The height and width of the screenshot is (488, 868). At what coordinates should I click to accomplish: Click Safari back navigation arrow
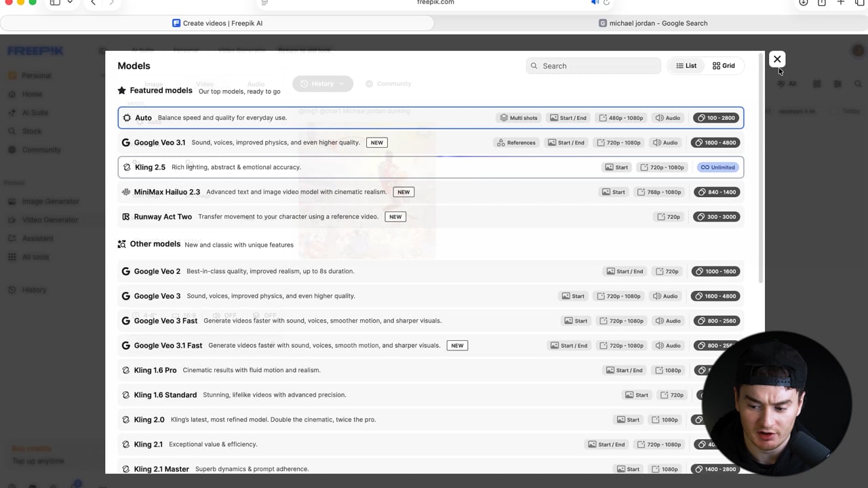(94, 3)
